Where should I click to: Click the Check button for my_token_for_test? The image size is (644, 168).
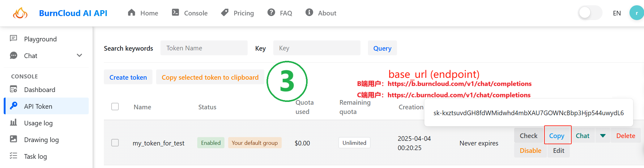[528, 136]
